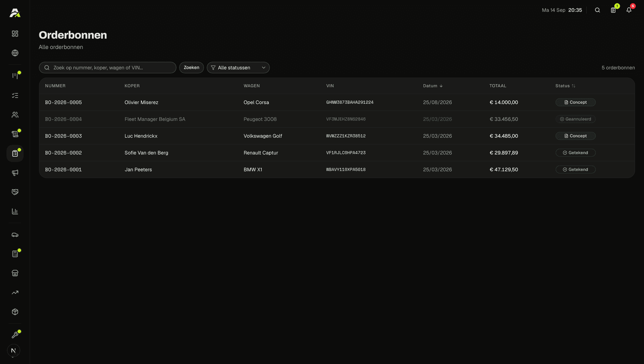Screen dimensions: 644x364
Task: Open the globe icon in sidebar
Action: click(15, 53)
